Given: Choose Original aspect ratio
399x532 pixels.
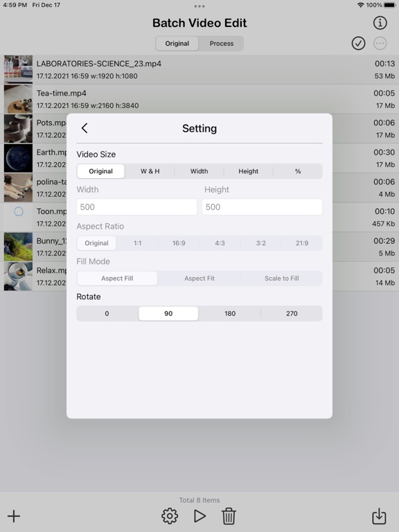Looking at the screenshot, I should [97, 243].
